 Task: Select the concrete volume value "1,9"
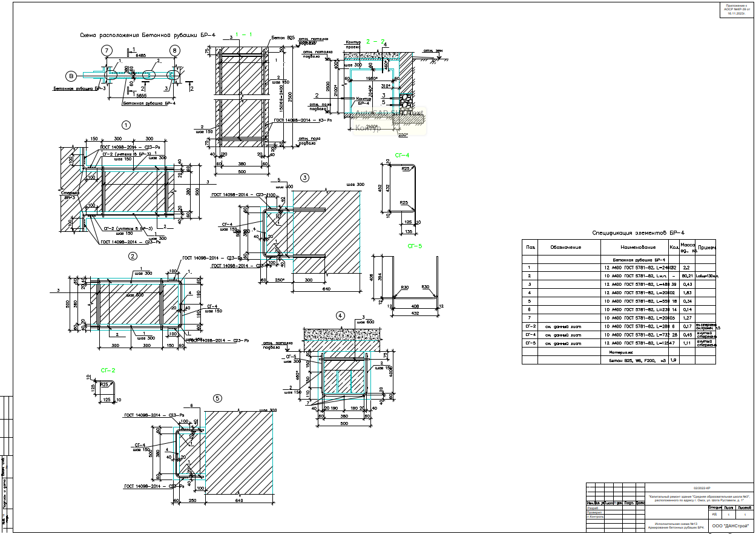click(x=673, y=360)
